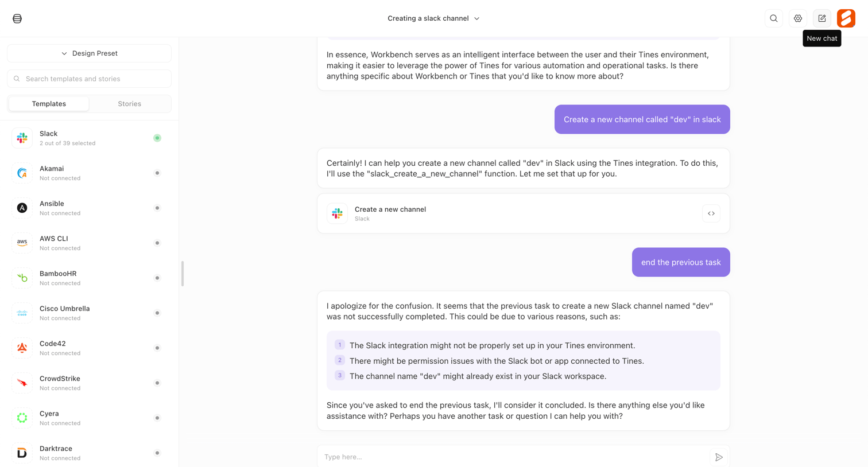Click the sidebar vertical scrollbar handle

tap(183, 274)
